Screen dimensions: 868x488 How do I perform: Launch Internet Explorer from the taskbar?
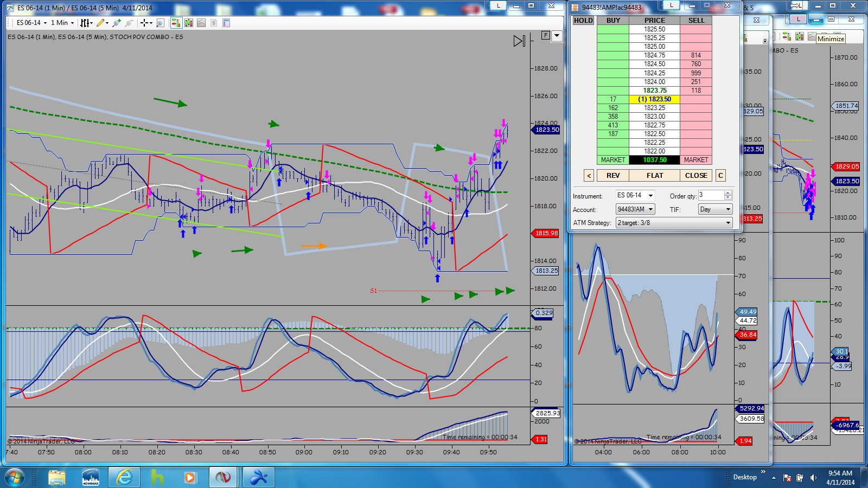(124, 477)
